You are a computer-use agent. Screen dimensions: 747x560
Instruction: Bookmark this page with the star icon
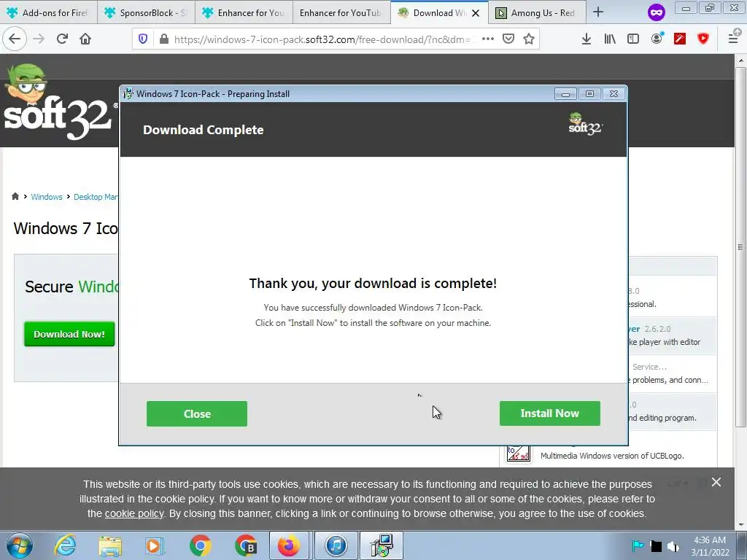529,39
